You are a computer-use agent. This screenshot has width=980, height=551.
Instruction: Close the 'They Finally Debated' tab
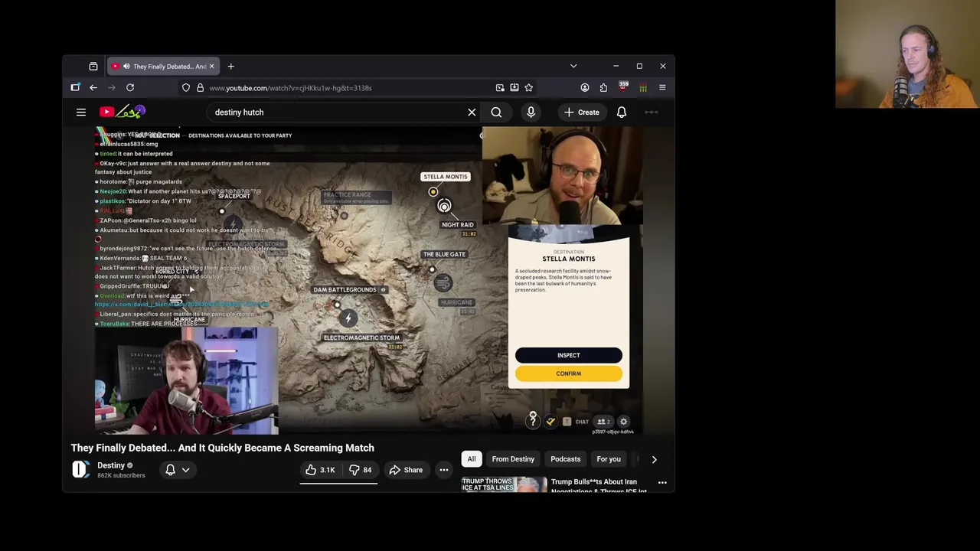point(212,67)
